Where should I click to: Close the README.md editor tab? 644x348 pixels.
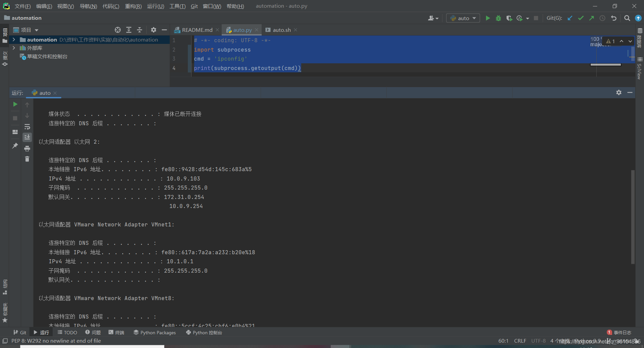point(217,30)
